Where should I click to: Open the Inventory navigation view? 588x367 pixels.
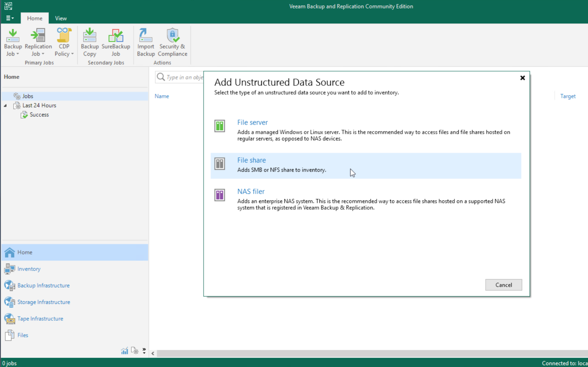[75, 269]
